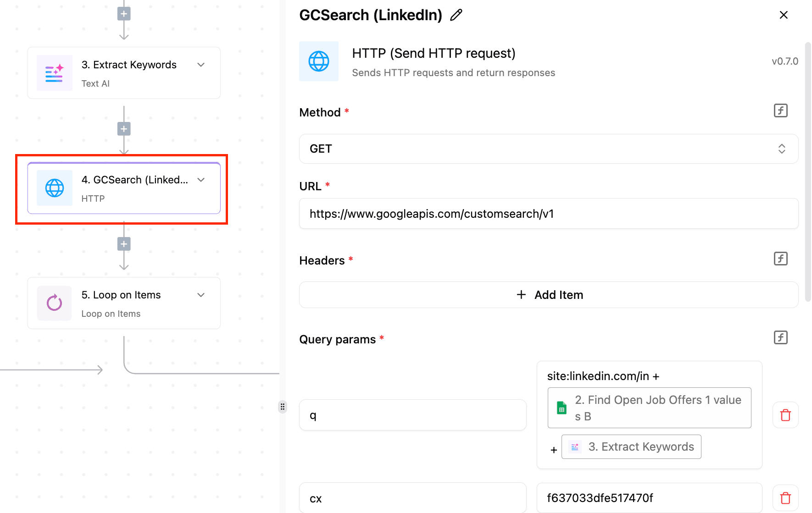The height and width of the screenshot is (513, 812).
Task: Click the HTTP globe icon in panel header
Action: (319, 61)
